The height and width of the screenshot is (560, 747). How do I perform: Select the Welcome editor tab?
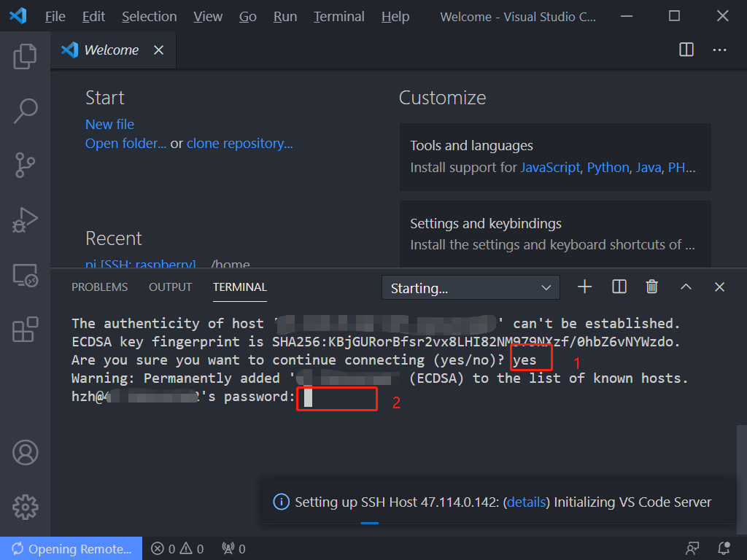(x=113, y=50)
